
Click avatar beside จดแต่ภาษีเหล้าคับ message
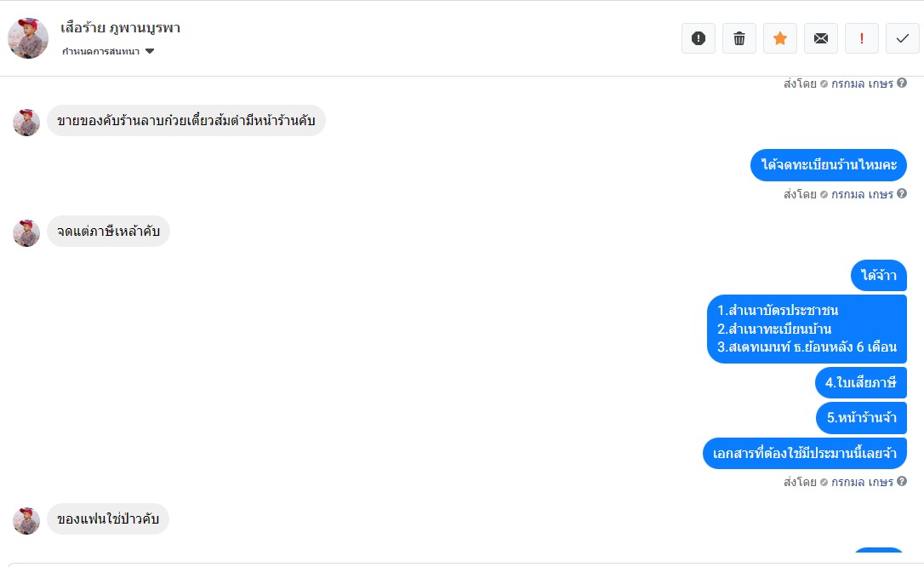point(26,232)
